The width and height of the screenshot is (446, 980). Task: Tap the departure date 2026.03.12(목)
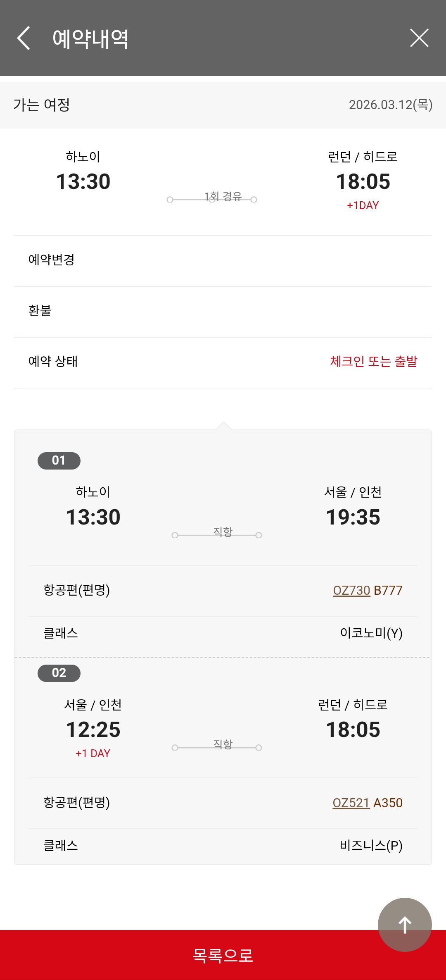coord(390,105)
